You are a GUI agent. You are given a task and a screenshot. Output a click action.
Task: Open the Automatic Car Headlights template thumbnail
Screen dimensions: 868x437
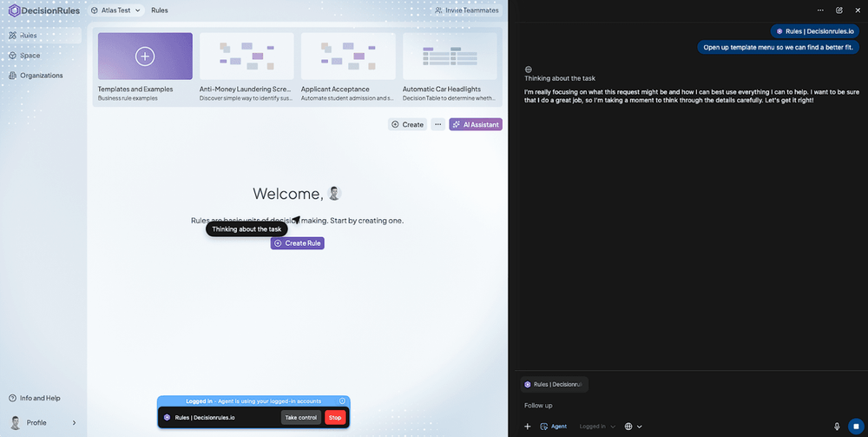450,56
